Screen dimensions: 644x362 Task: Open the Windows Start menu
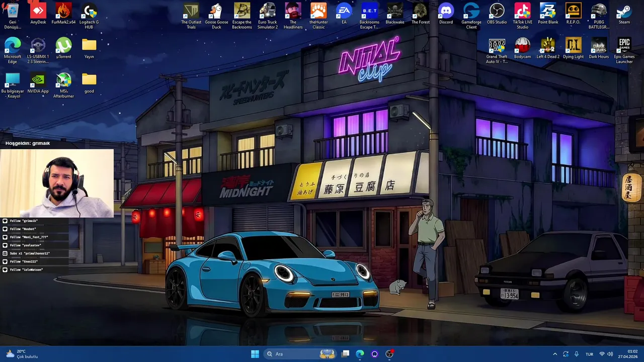(x=255, y=354)
